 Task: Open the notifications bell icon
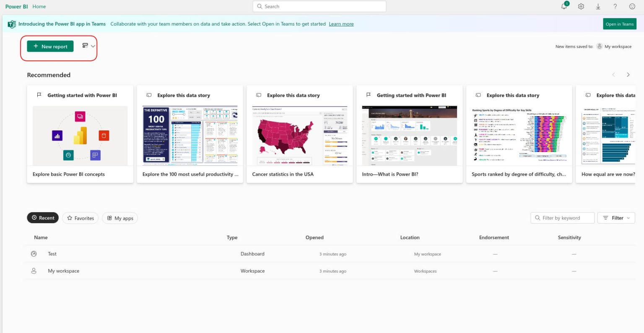pos(564,6)
